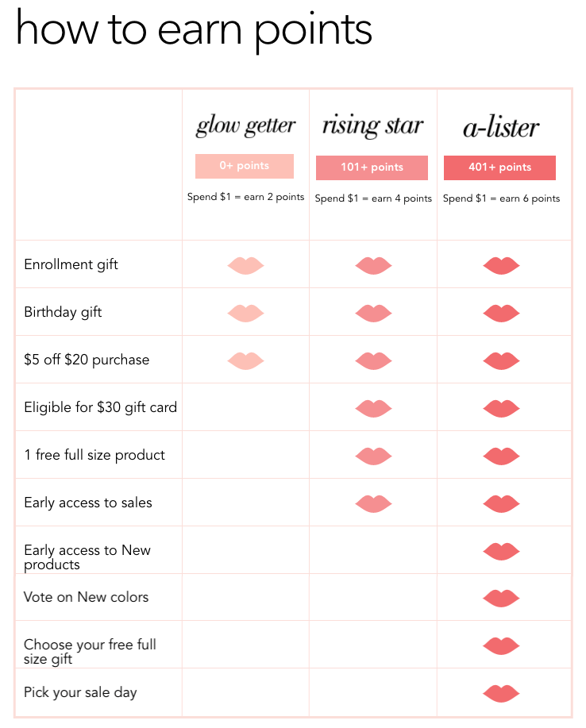Click the 0+ points badge

click(x=245, y=166)
